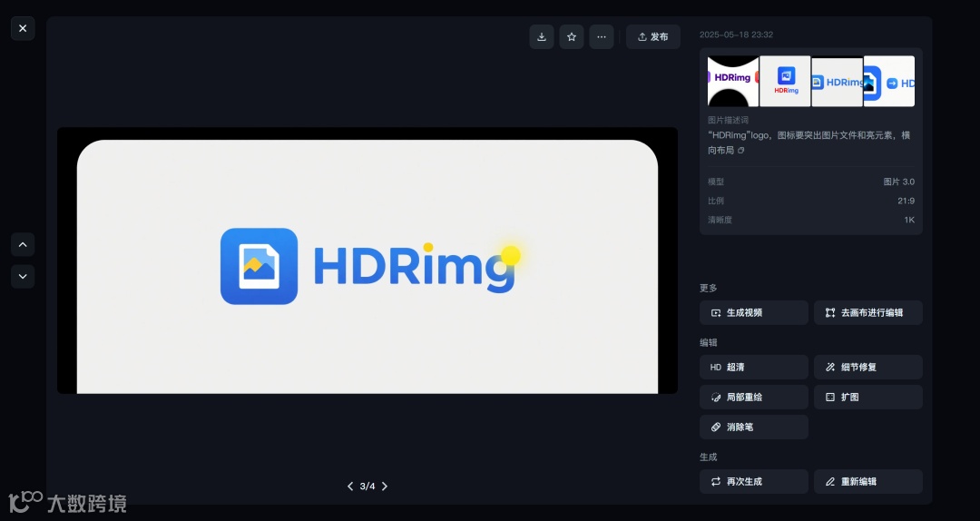Click the 1K resolution value

(909, 221)
